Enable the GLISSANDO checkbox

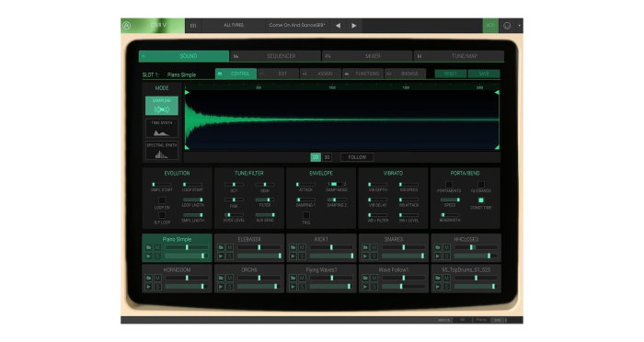click(x=480, y=185)
